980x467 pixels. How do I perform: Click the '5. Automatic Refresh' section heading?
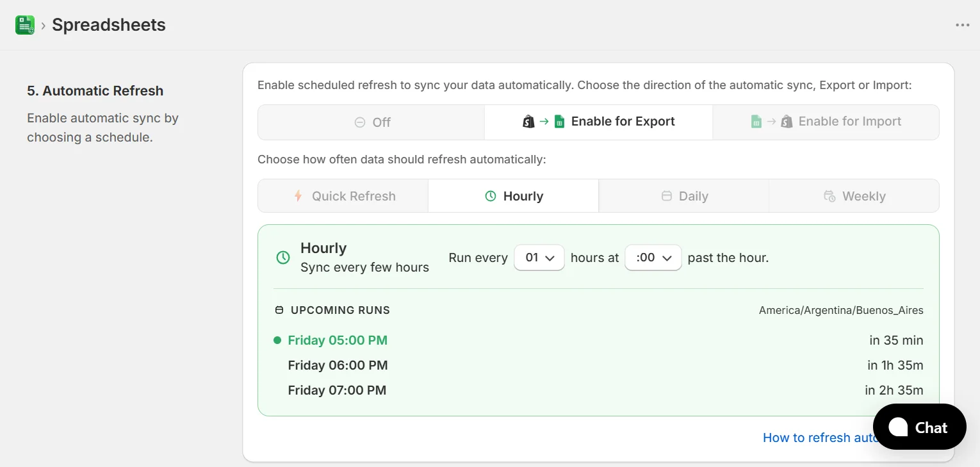[x=95, y=91]
